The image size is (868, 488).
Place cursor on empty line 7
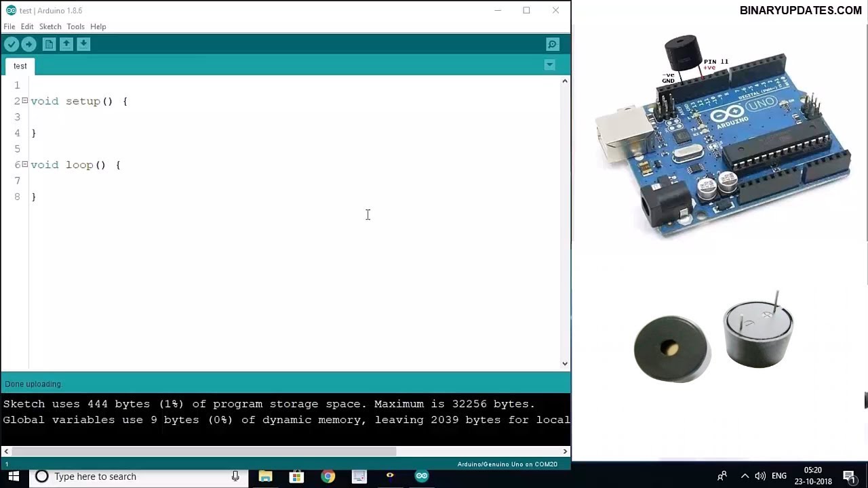[296, 180]
